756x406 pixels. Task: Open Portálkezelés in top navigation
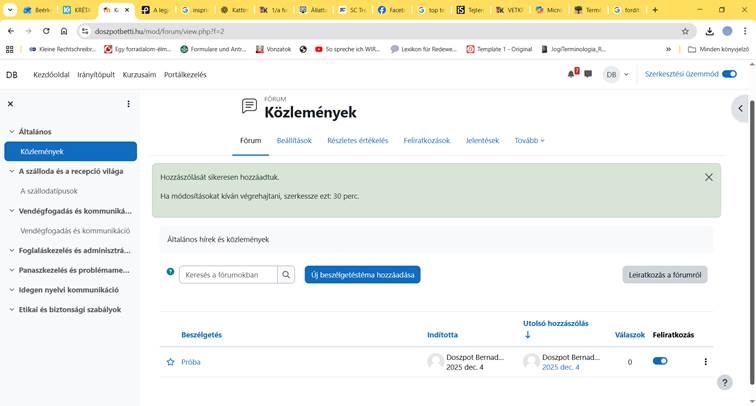pyautogui.click(x=185, y=75)
